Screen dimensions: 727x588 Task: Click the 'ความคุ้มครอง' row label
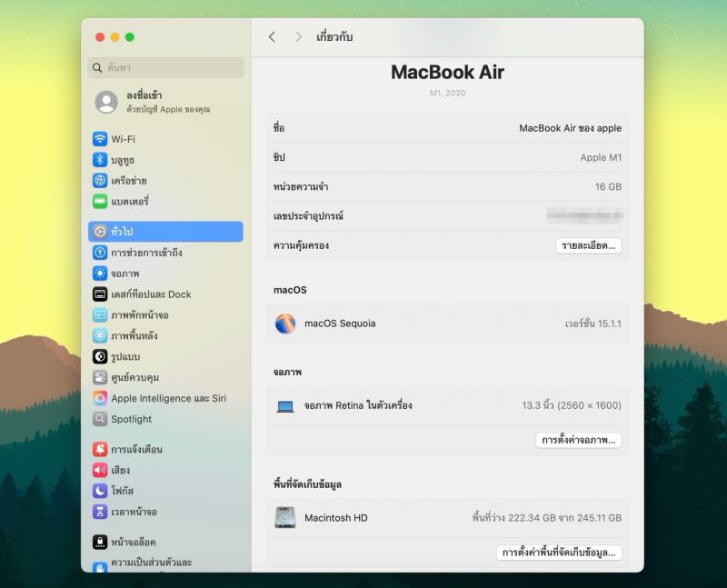point(301,245)
